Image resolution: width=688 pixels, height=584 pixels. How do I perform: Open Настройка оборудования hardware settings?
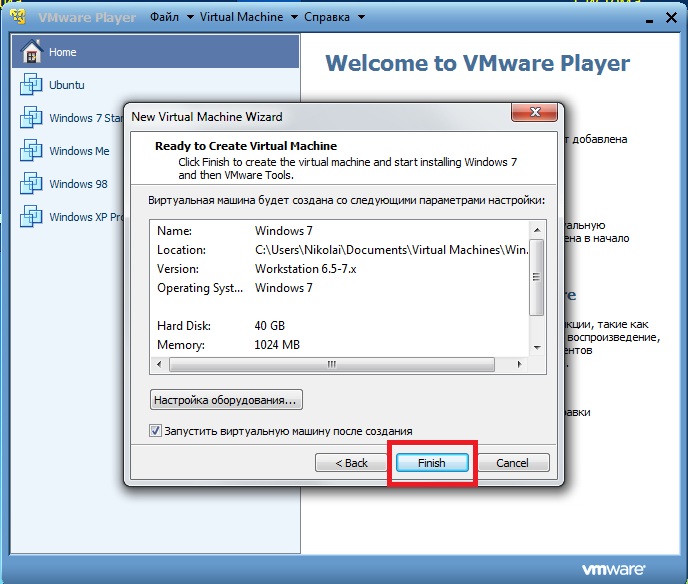(226, 400)
